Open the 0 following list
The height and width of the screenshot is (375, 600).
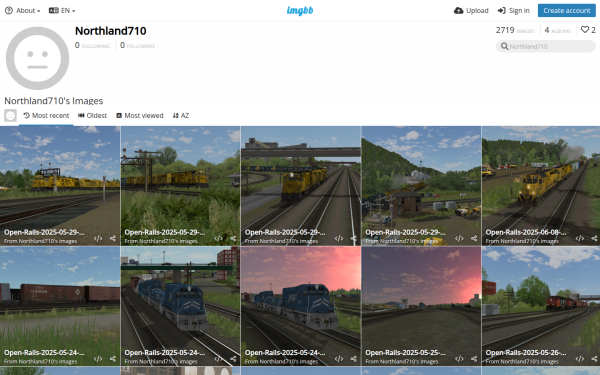tap(92, 45)
